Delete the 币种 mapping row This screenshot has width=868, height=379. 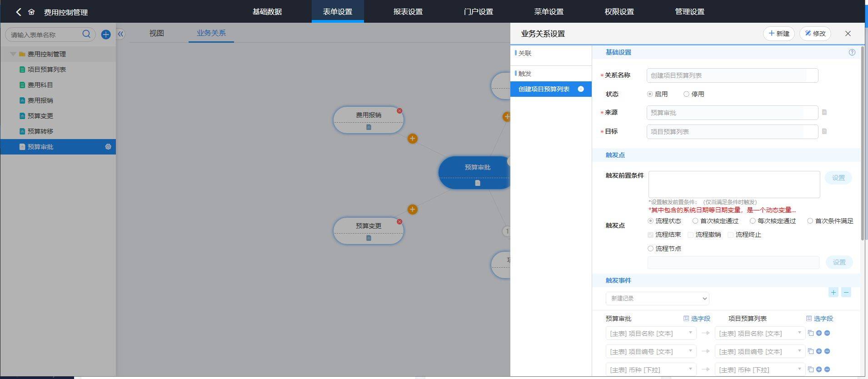pyautogui.click(x=827, y=369)
